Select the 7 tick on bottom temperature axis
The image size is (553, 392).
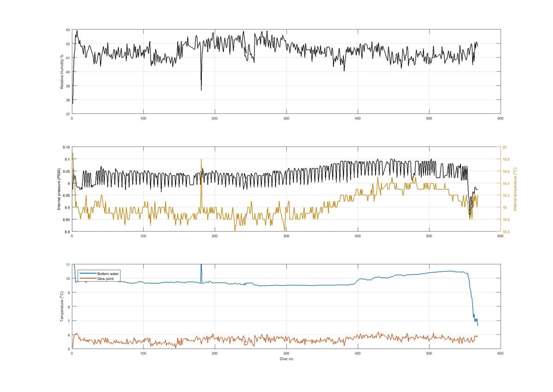69,321
